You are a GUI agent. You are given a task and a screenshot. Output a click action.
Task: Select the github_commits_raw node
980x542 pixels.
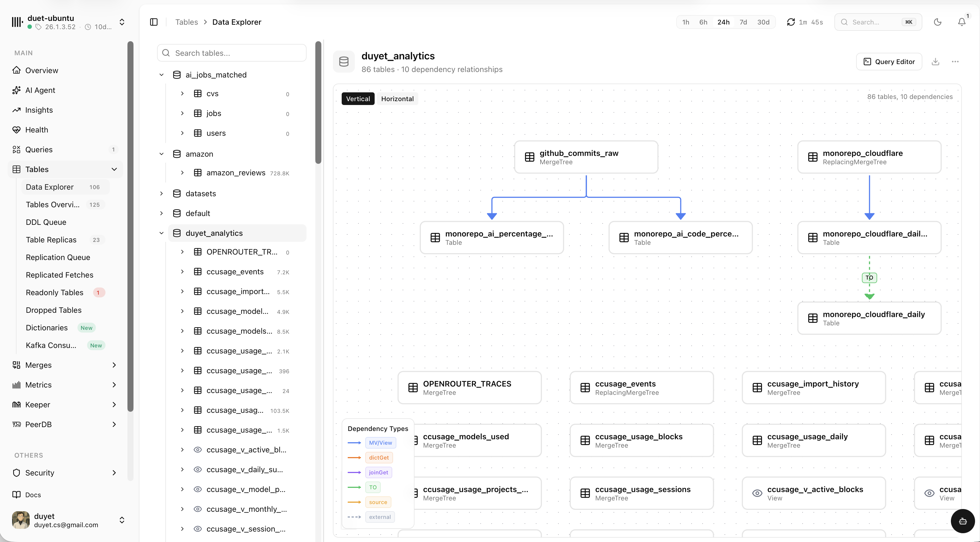click(x=586, y=157)
